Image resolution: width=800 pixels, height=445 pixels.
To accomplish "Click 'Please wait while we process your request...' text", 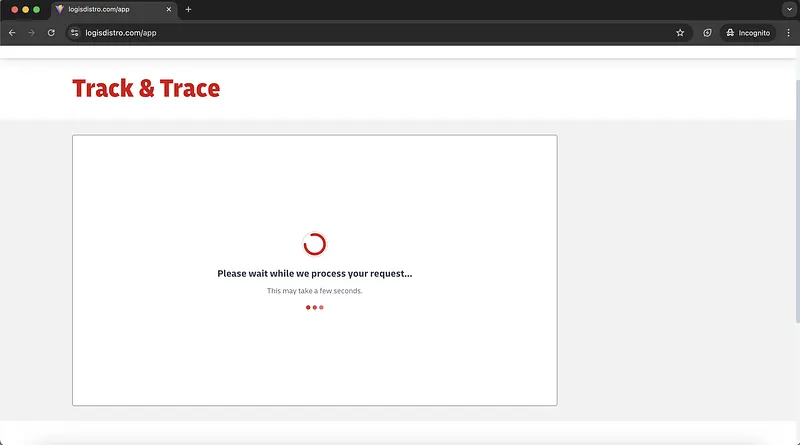I will 315,274.
